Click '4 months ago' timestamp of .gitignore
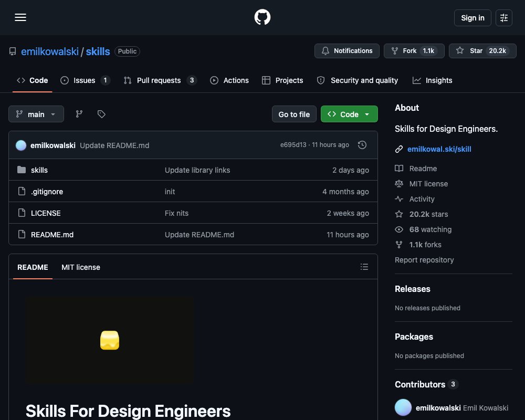This screenshot has height=420, width=525. coord(345,192)
